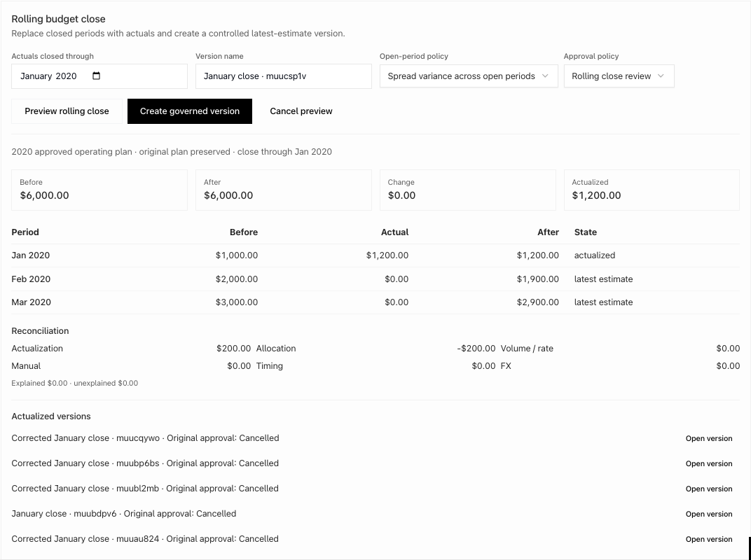This screenshot has width=751, height=560.
Task: Click the $1,900.00 After value
Action: 537,279
